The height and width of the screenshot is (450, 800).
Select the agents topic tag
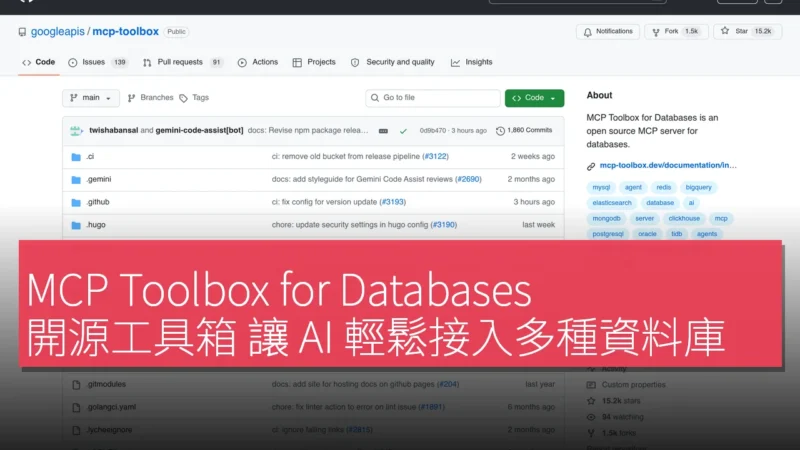coord(707,234)
